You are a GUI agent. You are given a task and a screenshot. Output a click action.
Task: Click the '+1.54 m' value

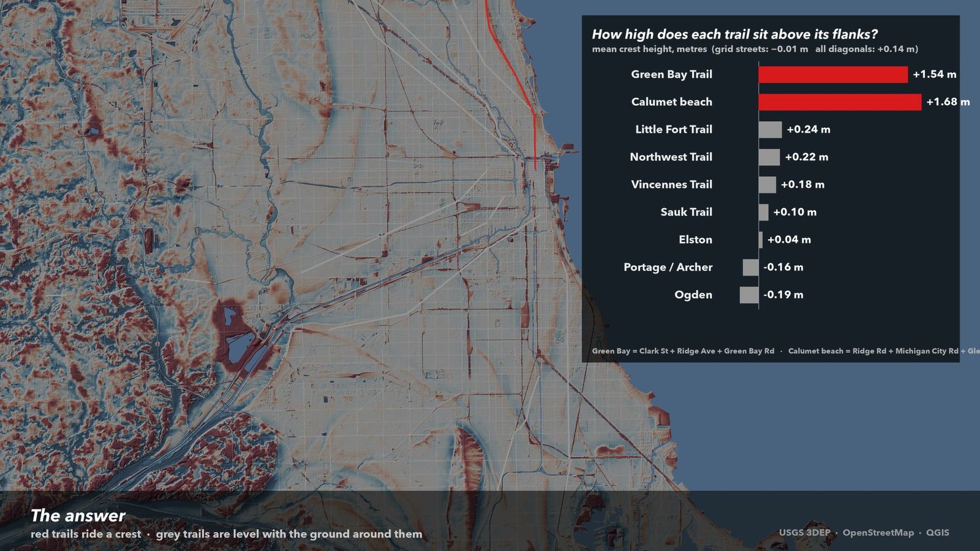coord(934,74)
